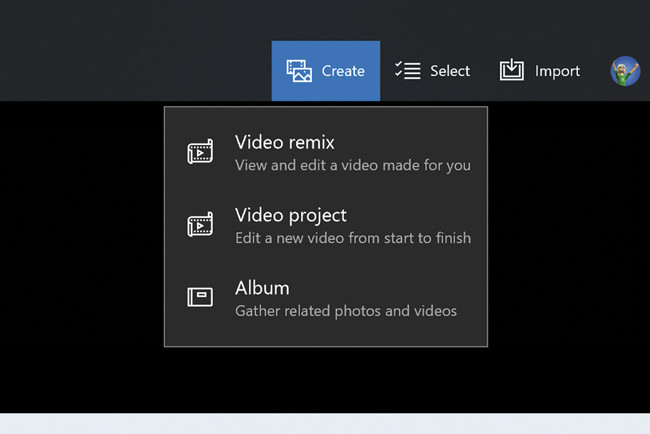
Task: Collapse the Create dropdown via its label
Action: click(x=343, y=71)
